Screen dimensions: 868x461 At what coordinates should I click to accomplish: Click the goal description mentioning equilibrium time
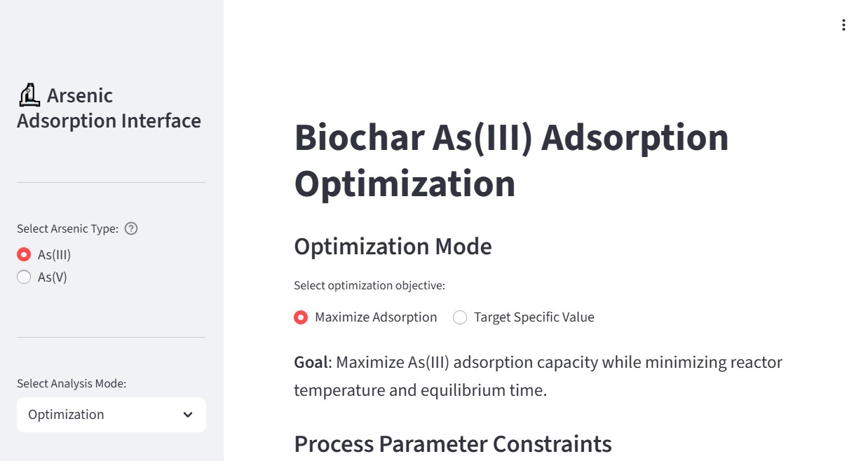click(538, 376)
